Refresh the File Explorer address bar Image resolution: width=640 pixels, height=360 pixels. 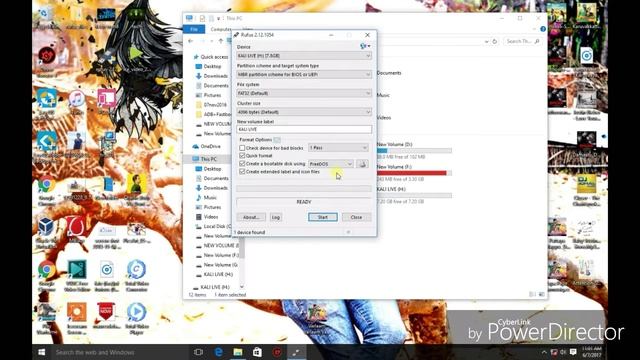pyautogui.click(x=495, y=41)
